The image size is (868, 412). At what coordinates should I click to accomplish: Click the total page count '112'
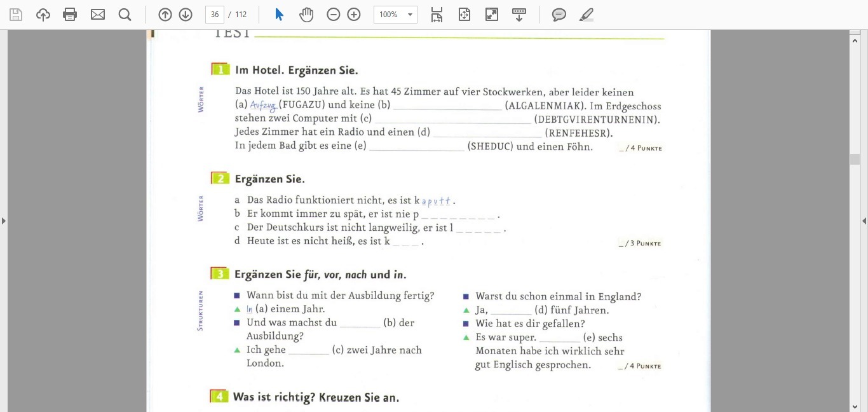point(241,15)
